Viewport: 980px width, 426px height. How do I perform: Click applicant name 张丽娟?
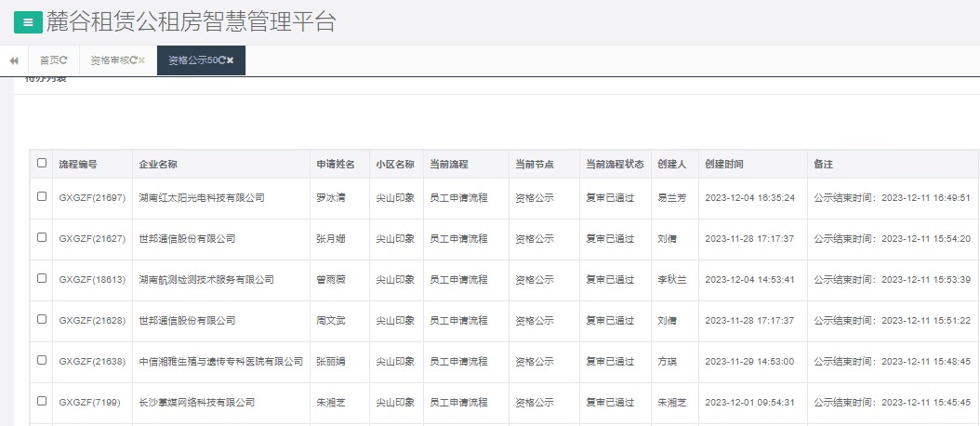331,362
